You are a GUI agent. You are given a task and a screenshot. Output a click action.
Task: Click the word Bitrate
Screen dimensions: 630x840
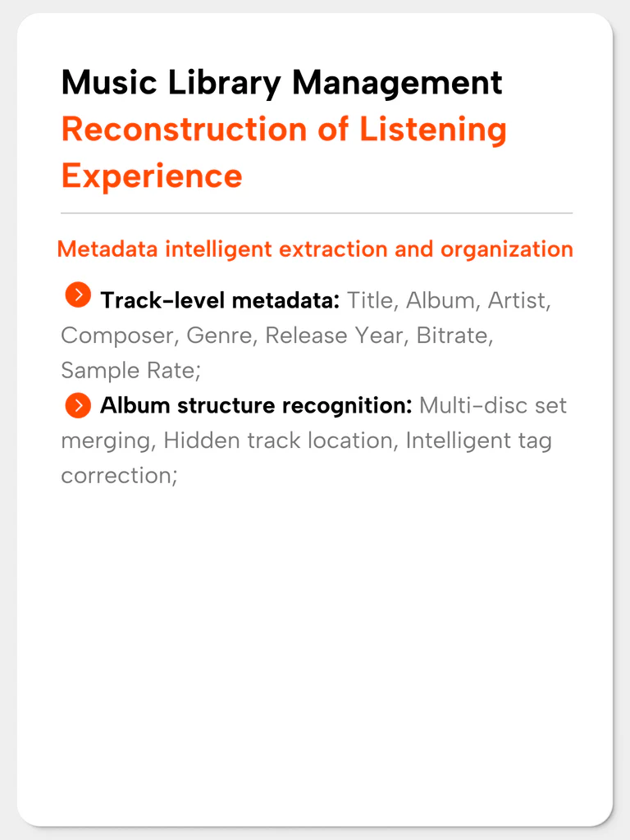point(452,336)
